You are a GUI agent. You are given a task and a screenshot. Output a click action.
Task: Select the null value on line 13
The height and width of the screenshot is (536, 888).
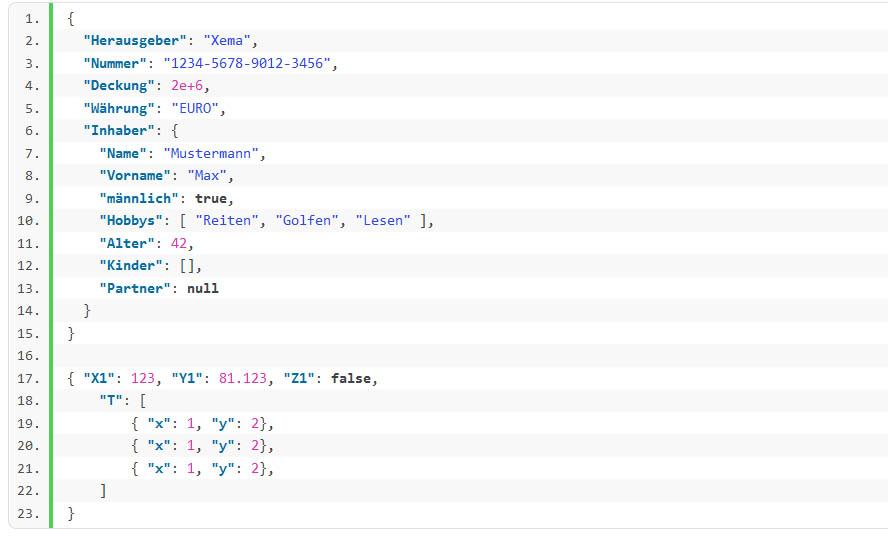click(x=203, y=288)
